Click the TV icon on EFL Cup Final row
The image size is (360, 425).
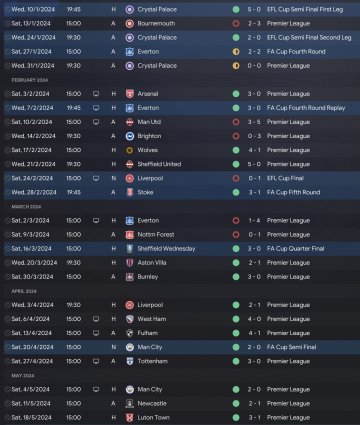pos(96,178)
